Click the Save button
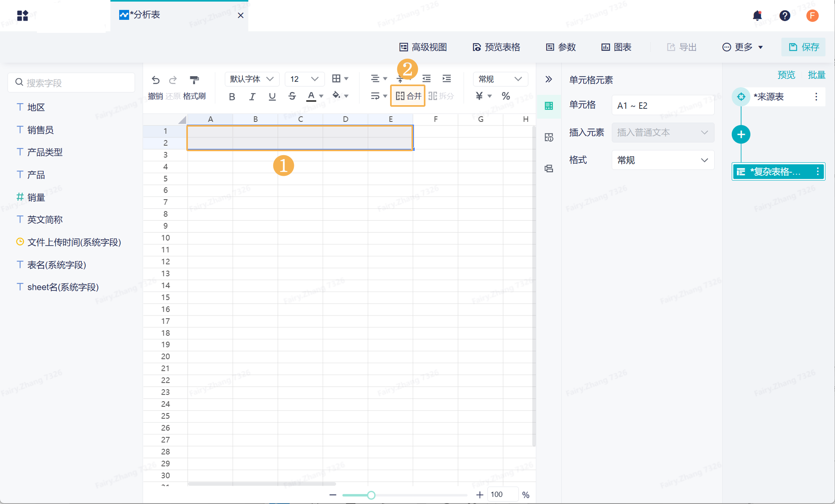Screen dimensions: 835x504 coord(804,47)
